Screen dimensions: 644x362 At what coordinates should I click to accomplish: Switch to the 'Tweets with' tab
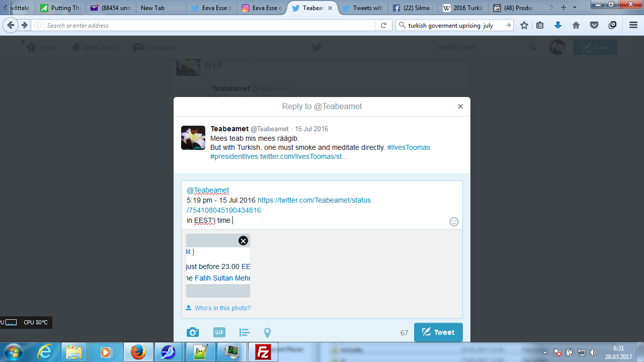(x=362, y=8)
